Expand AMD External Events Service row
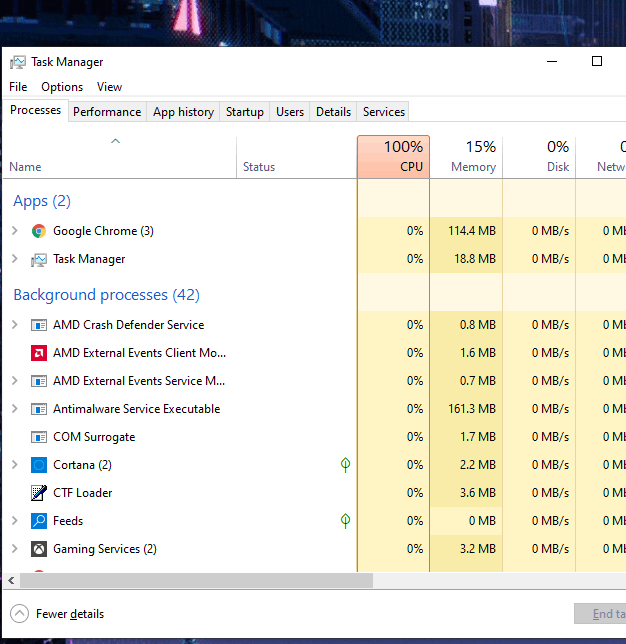Viewport: 626px width, 644px height. click(x=15, y=381)
